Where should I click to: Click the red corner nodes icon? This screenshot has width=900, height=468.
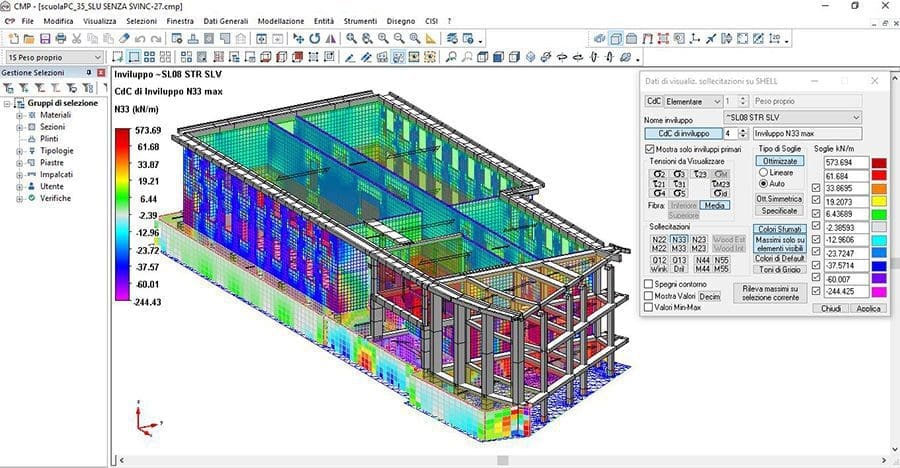(x=664, y=39)
